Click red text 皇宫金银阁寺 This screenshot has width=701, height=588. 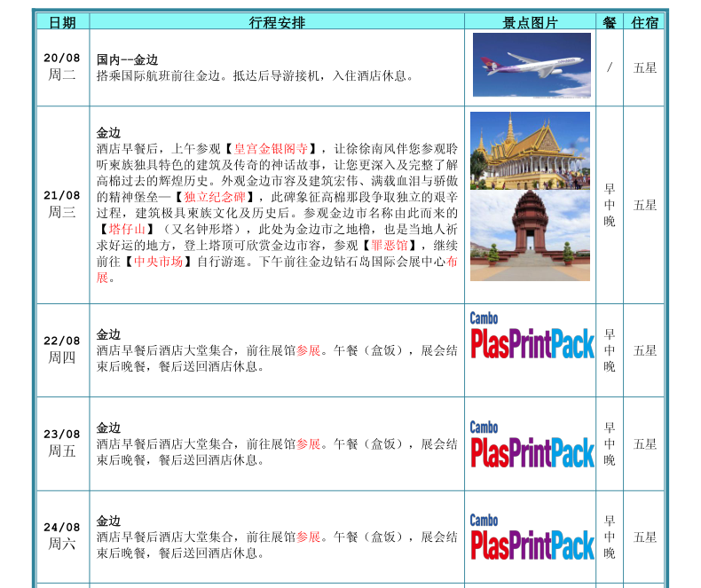click(271, 149)
